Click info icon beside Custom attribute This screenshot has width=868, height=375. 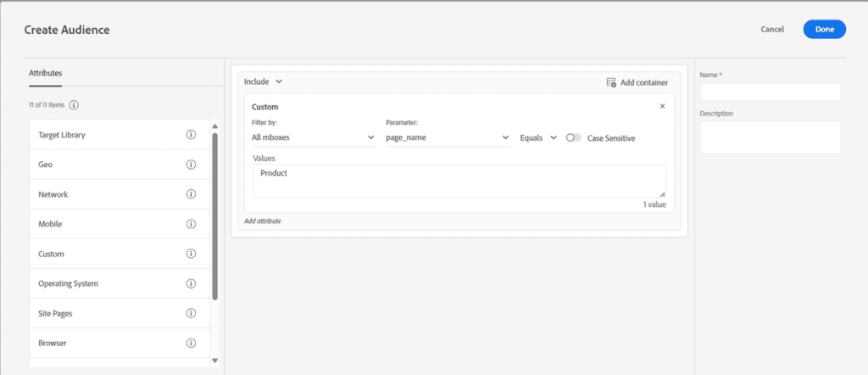191,254
